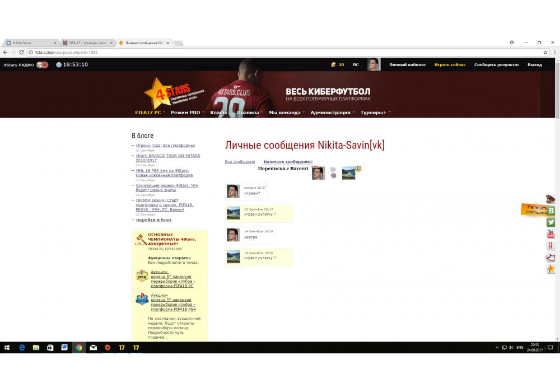
Task: Click the orange Написать сообщение side button
Action: 535,209
